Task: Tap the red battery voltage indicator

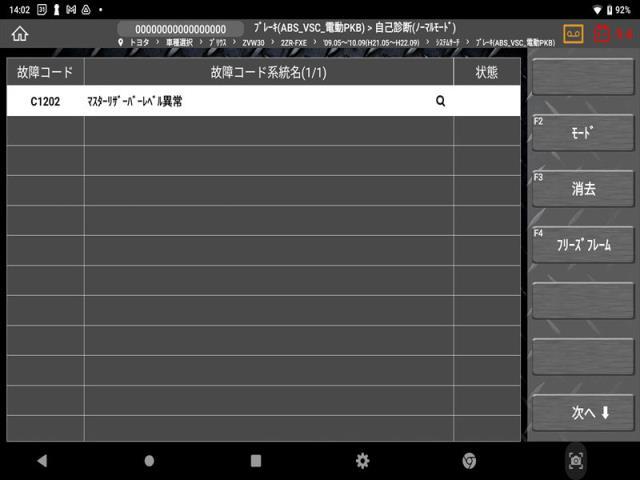Action: point(613,34)
